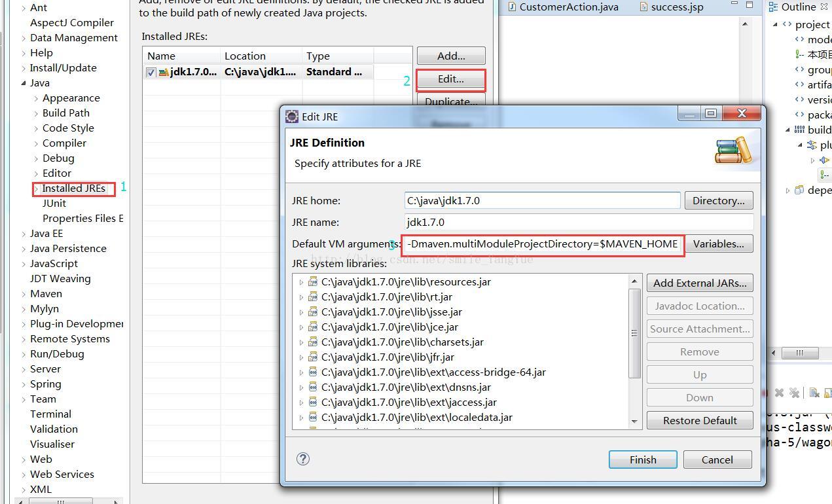This screenshot has width=832, height=504.
Task: Select the Outline view tab
Action: (x=797, y=7)
